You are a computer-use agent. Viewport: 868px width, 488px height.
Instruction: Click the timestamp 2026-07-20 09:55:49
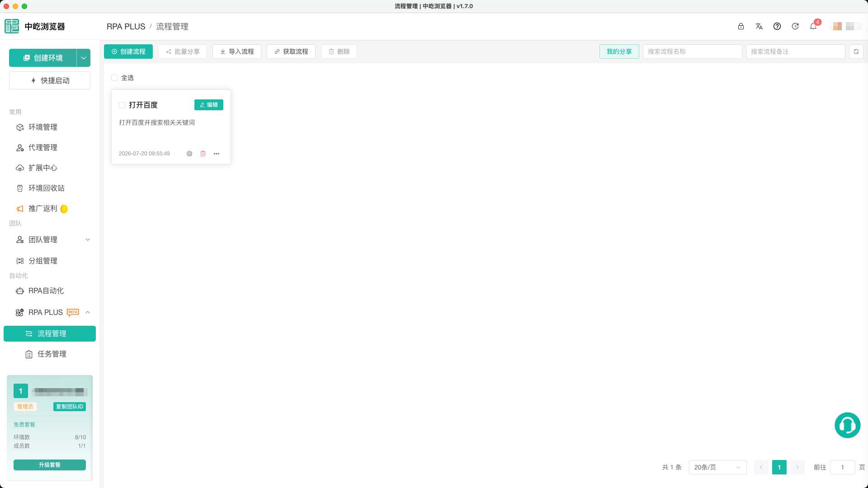144,154
